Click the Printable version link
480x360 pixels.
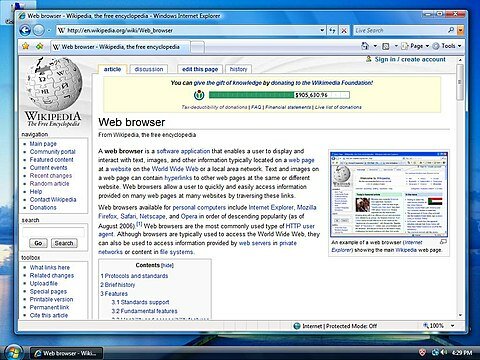click(51, 299)
